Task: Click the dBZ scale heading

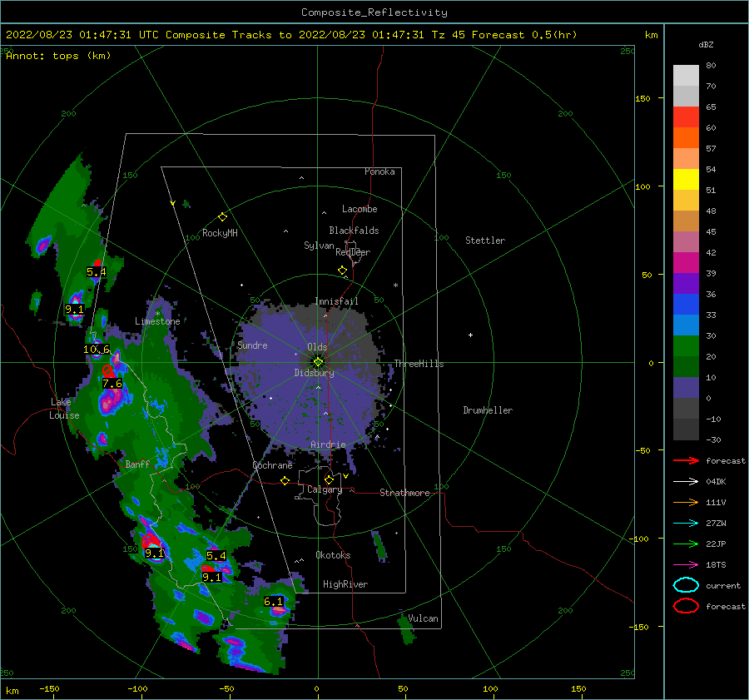Action: click(x=706, y=44)
